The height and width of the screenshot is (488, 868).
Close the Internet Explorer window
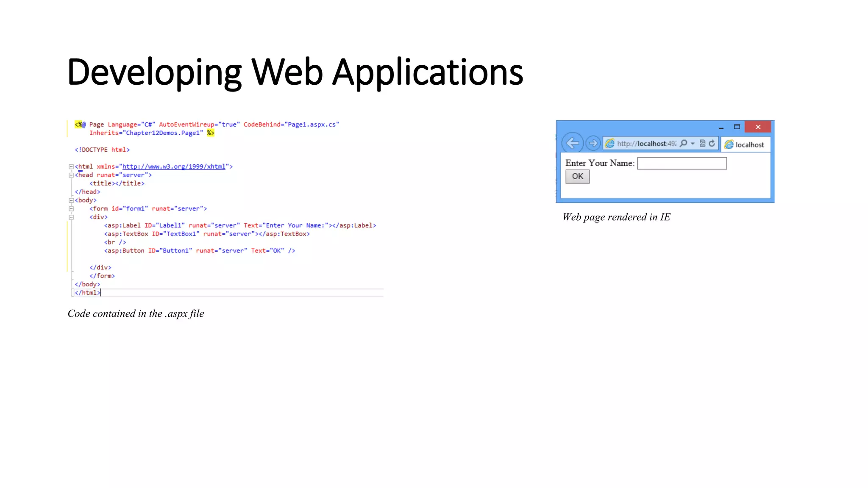pos(758,127)
